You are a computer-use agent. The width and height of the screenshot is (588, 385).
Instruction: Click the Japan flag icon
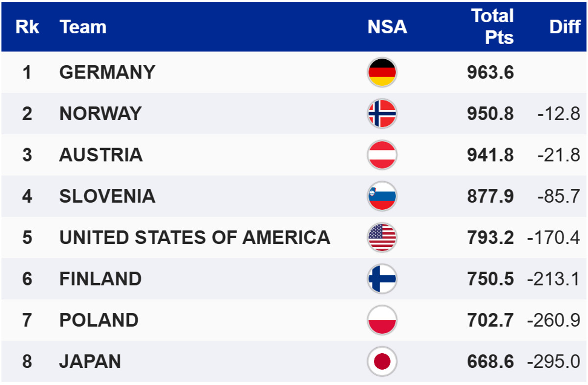(382, 362)
